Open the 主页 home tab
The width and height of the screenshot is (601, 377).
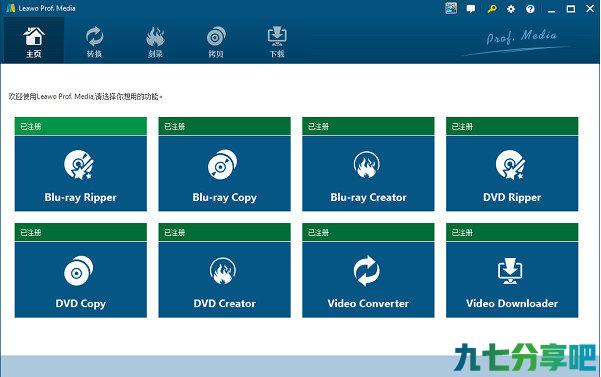pyautogui.click(x=33, y=41)
